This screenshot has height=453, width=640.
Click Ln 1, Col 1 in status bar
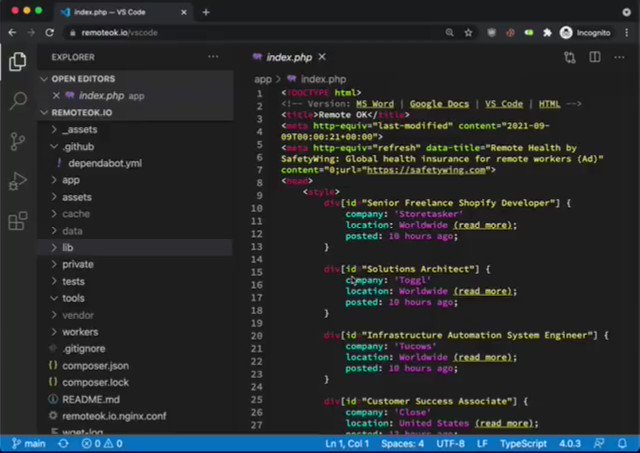pos(347,443)
